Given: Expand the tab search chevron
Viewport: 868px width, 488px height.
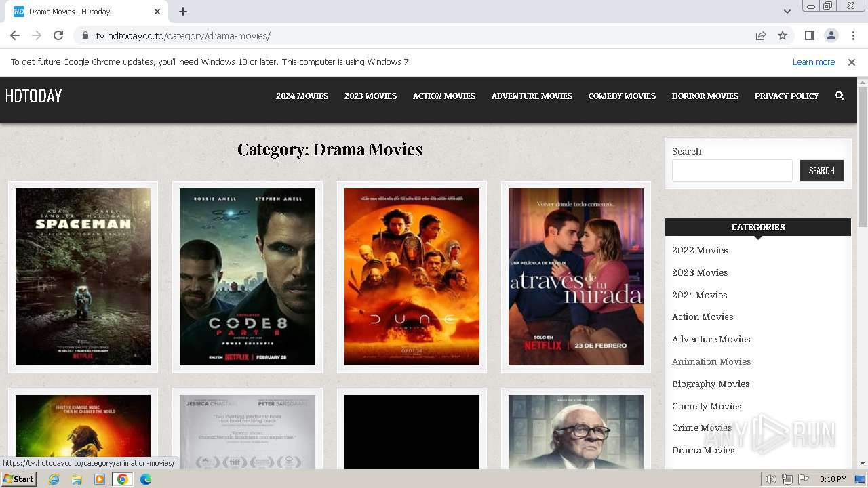Looking at the screenshot, I should click(x=787, y=12).
